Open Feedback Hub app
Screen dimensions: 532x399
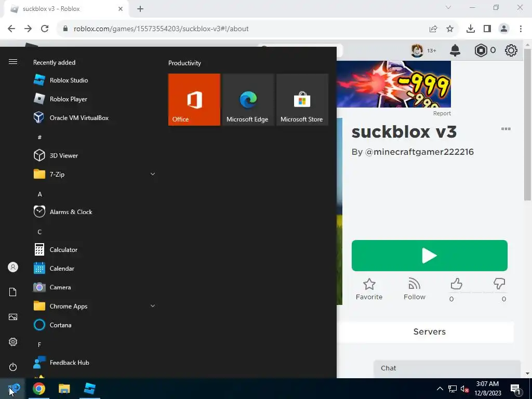click(62, 363)
